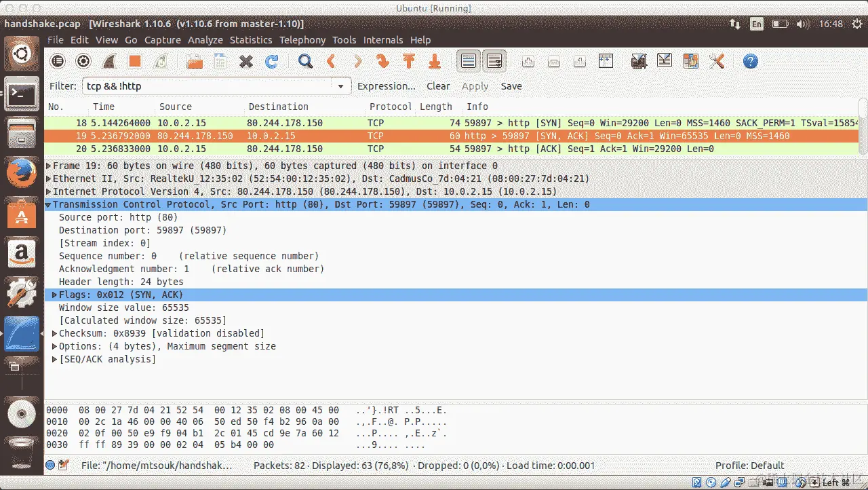Open the Analyze menu
The image size is (868, 490).
click(x=205, y=40)
